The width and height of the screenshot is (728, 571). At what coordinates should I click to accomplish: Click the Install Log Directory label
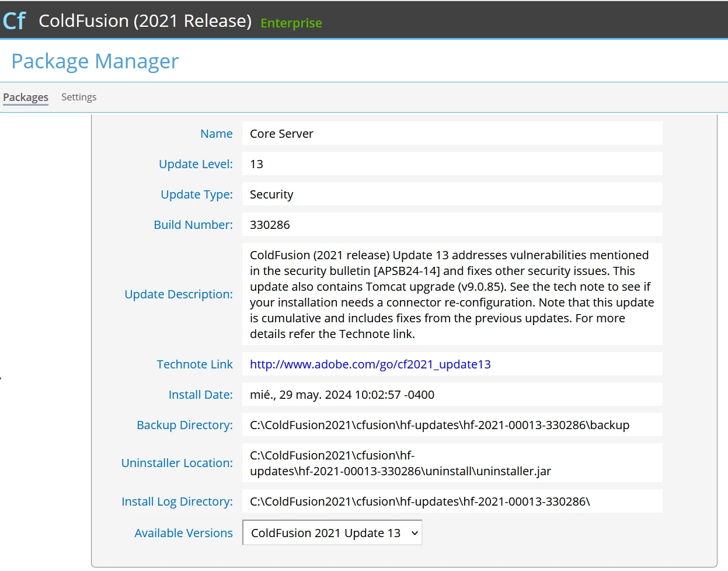click(177, 502)
